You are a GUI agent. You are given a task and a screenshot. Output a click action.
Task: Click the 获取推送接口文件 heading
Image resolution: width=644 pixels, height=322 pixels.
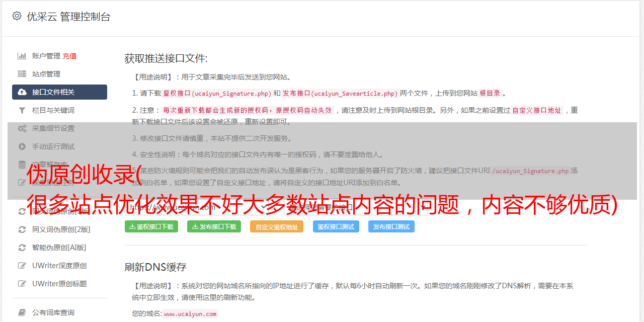166,58
